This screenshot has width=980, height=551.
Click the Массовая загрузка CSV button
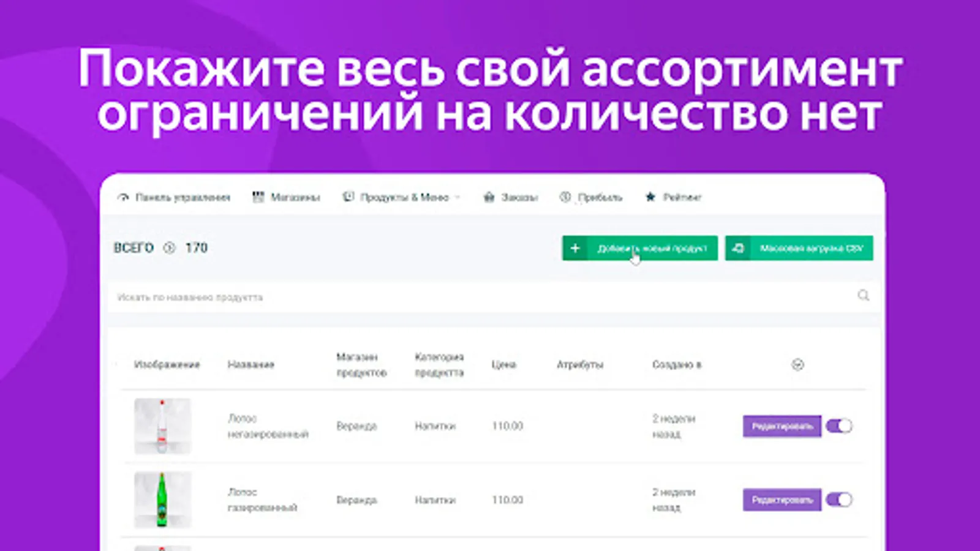click(x=799, y=248)
